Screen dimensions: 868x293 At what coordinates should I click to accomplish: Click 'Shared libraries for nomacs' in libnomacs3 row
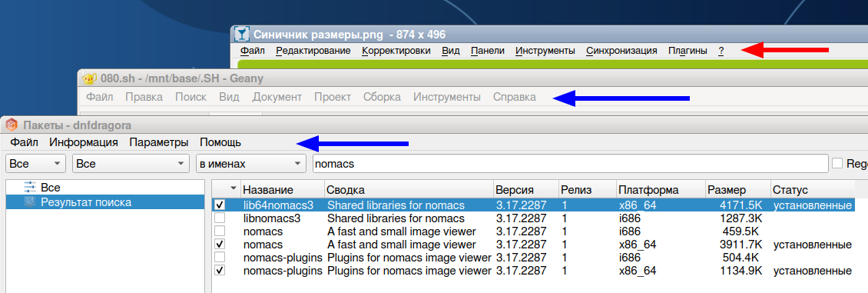click(396, 218)
